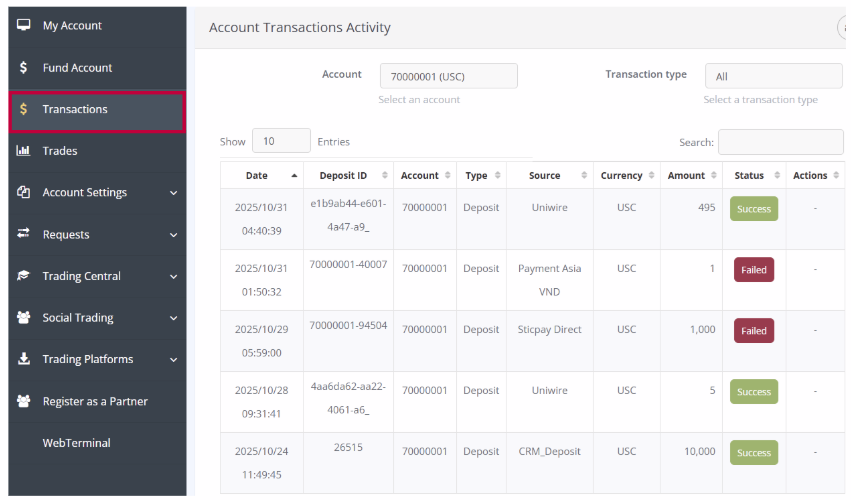Open the Transaction type dropdown
Screen dimensions: 851x500
point(773,76)
